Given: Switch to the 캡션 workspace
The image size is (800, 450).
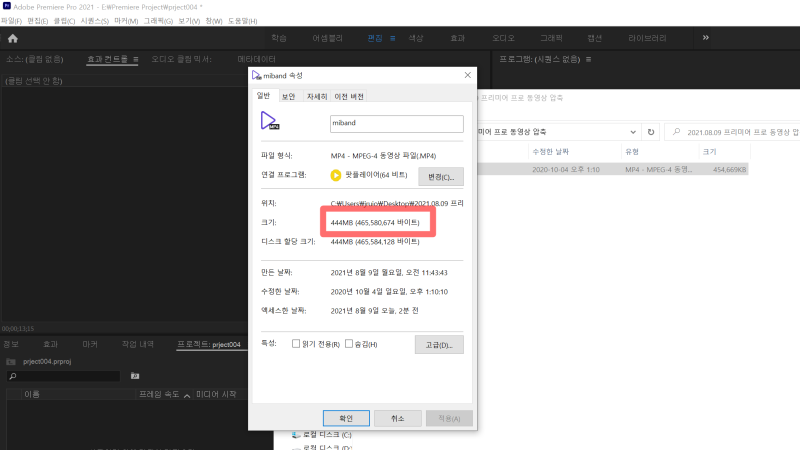Looking at the screenshot, I should coord(594,38).
